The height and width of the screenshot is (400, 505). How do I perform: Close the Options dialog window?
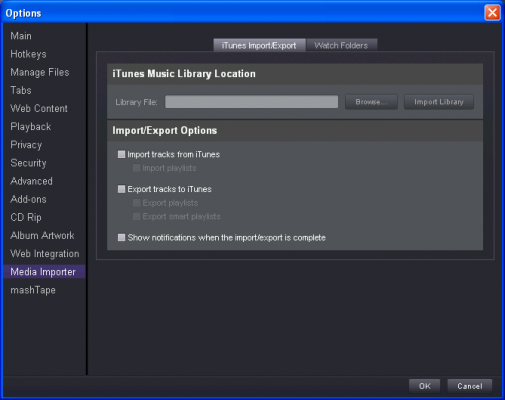(492, 13)
